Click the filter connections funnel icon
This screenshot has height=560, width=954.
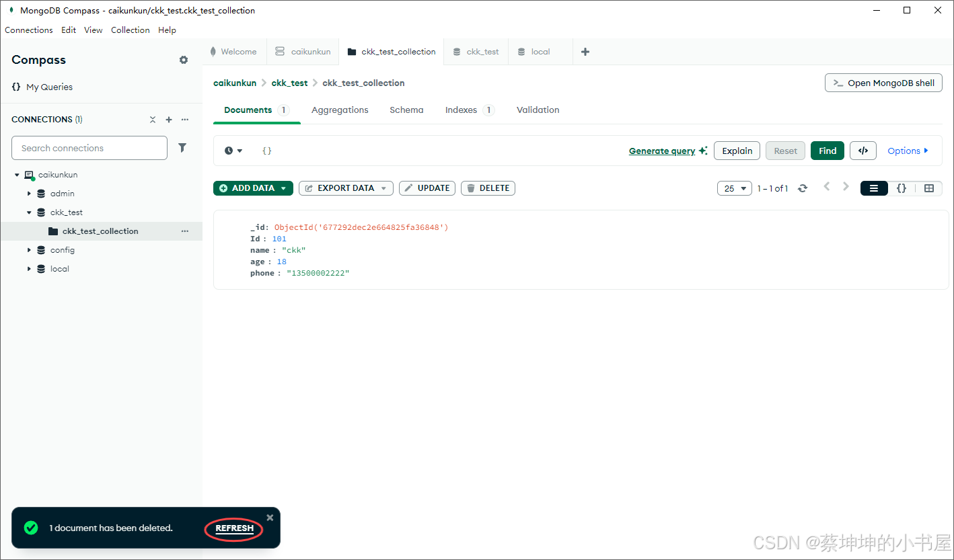pos(182,147)
